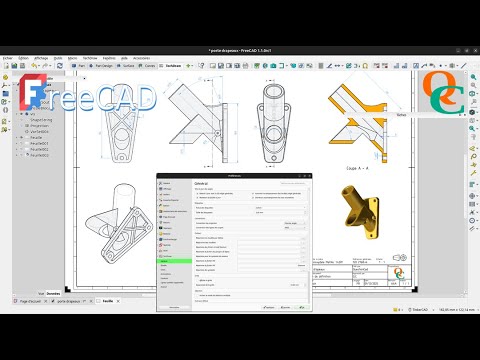Click the search field in Preferences dialog
The height and width of the screenshot is (360, 480).
[293, 183]
